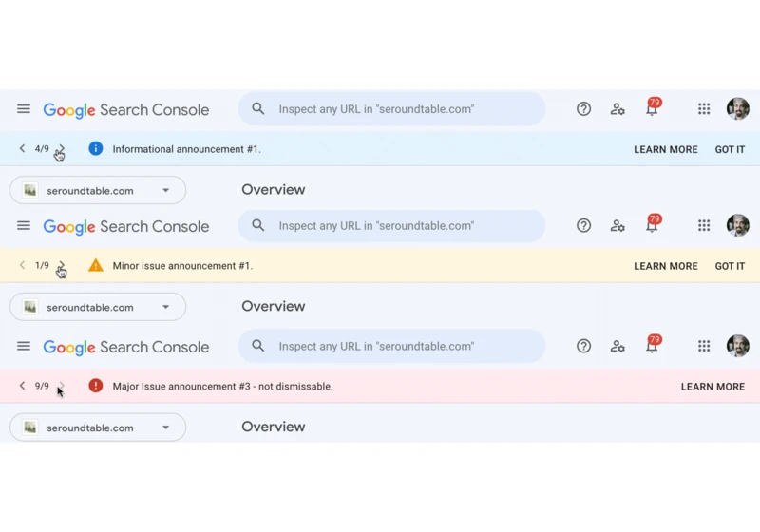Image resolution: width=760 pixels, height=532 pixels.
Task: Click URL inspect field above Informational banner
Action: [391, 108]
